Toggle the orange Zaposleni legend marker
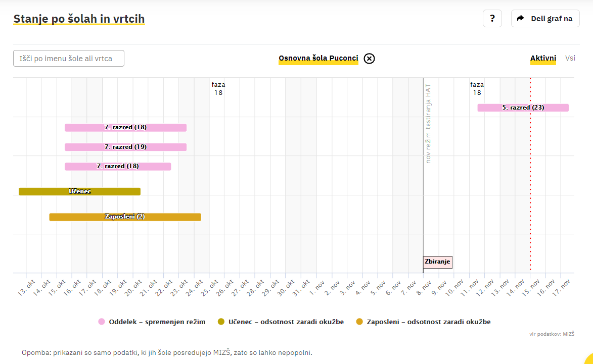The image size is (593, 364). 359,322
